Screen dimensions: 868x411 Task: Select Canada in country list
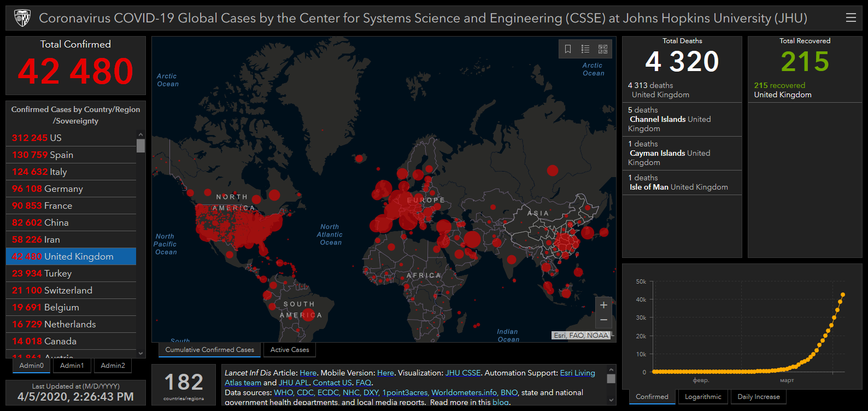tap(71, 341)
